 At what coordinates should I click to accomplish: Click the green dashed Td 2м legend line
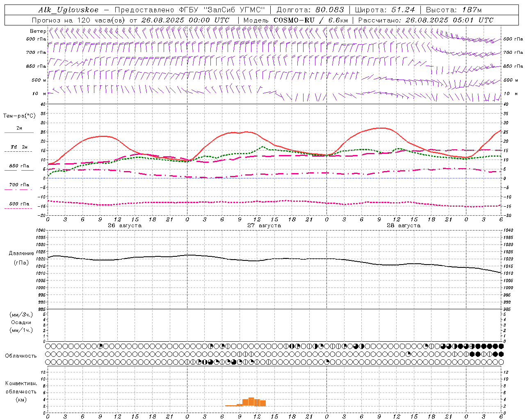[x=18, y=152]
